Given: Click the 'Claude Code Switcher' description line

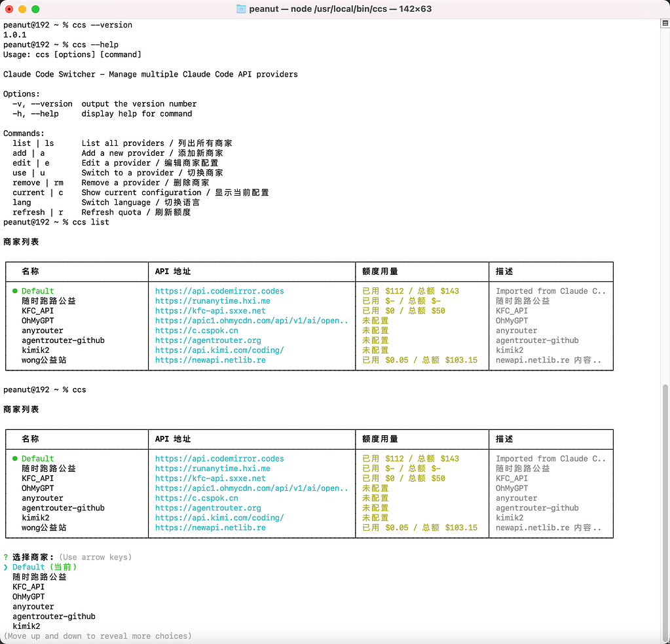Looking at the screenshot, I should (x=151, y=74).
